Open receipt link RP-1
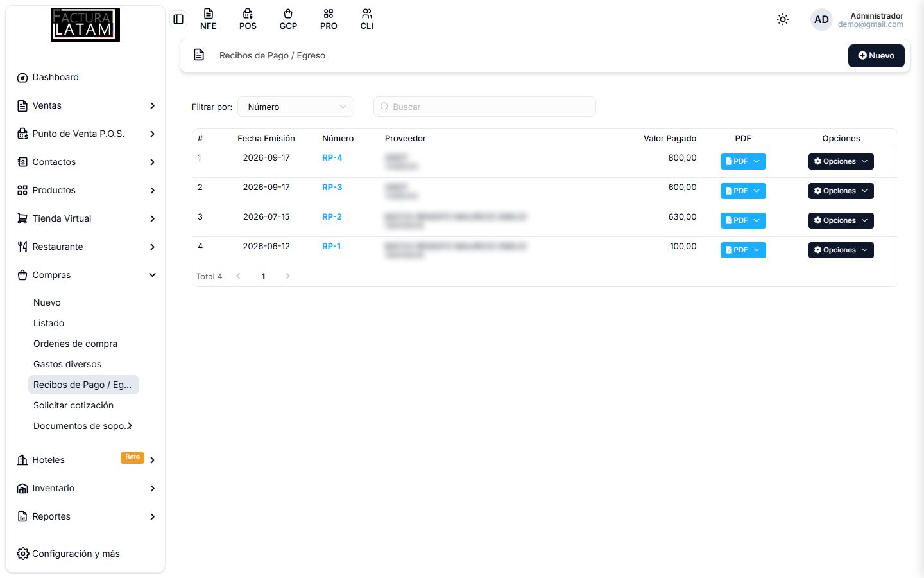The height and width of the screenshot is (578, 924). point(331,246)
